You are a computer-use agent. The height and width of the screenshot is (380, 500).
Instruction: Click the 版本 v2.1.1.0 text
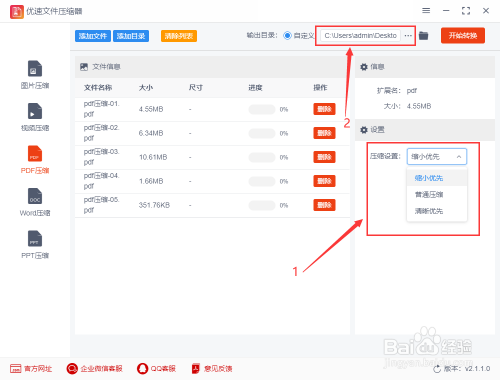[x=467, y=369]
